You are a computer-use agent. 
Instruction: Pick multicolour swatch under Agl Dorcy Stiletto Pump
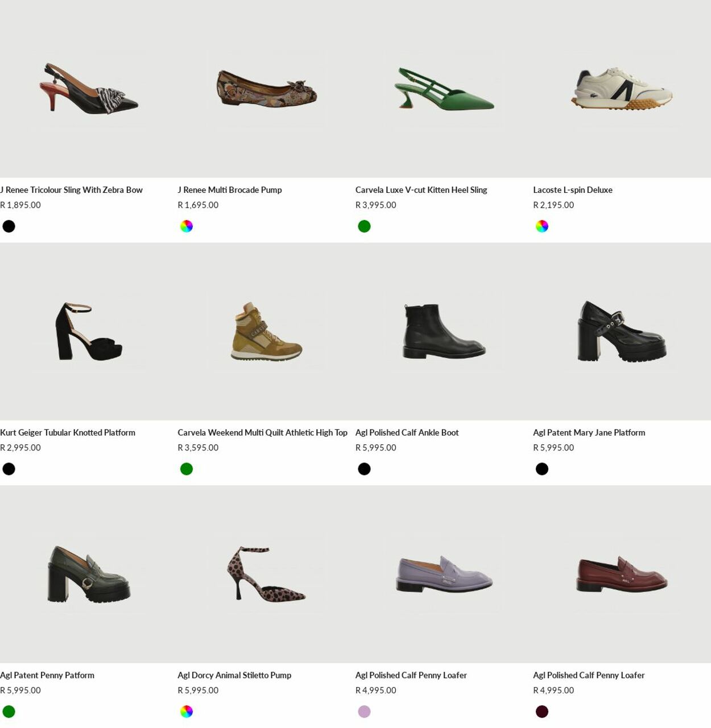(187, 712)
